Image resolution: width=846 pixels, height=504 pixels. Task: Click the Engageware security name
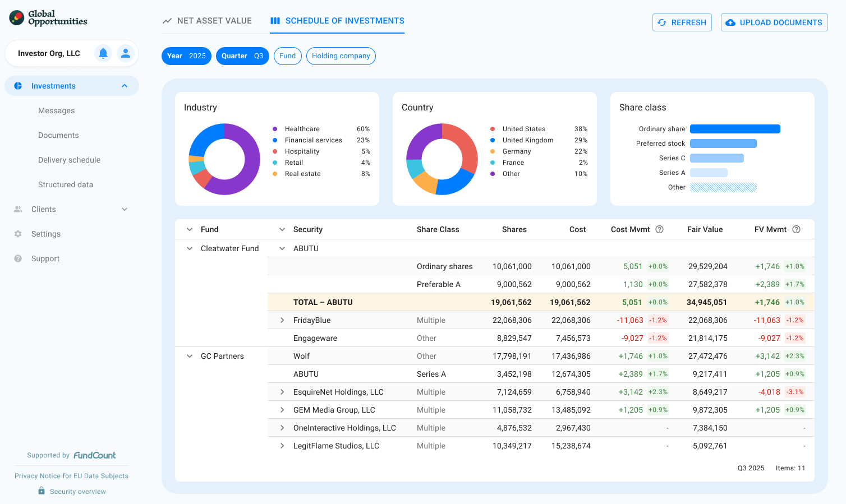(x=315, y=338)
